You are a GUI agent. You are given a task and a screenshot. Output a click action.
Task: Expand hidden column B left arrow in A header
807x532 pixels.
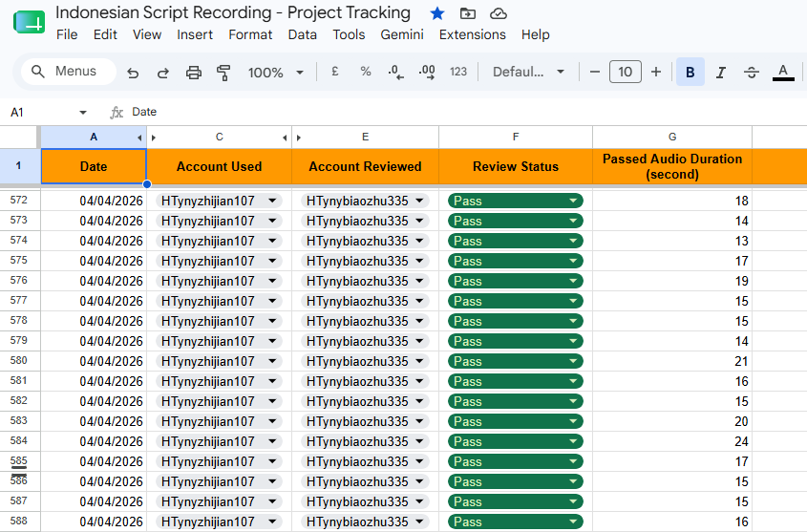point(139,138)
